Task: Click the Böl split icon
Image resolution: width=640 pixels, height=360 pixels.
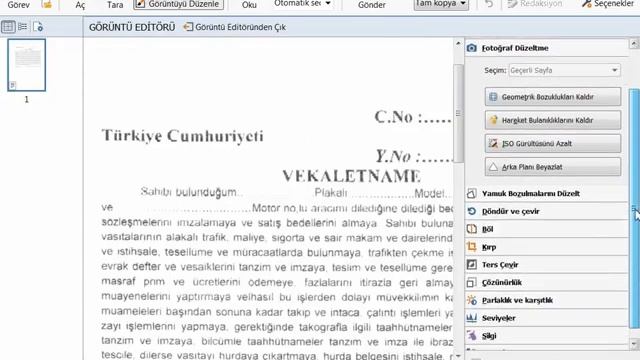Action: tap(471, 229)
